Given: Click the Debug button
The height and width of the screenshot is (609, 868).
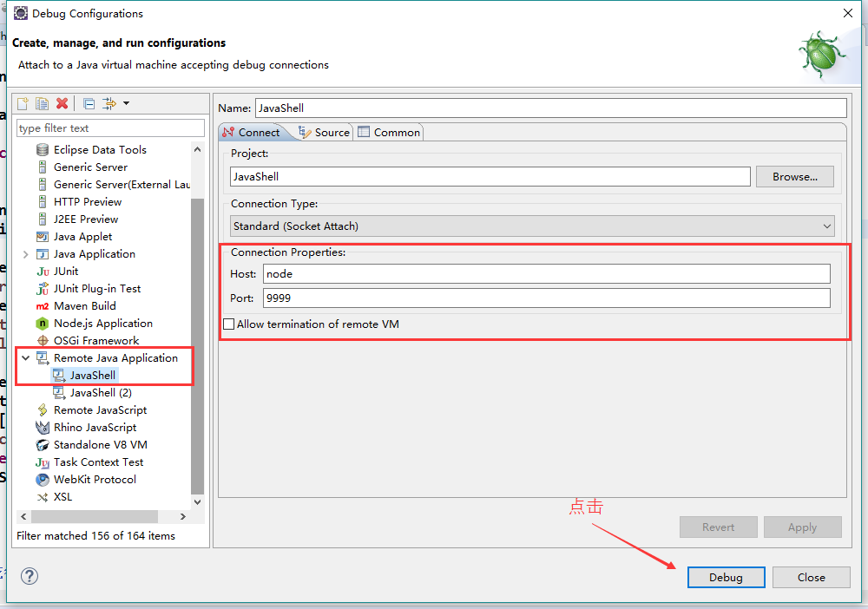Looking at the screenshot, I should pos(726,578).
